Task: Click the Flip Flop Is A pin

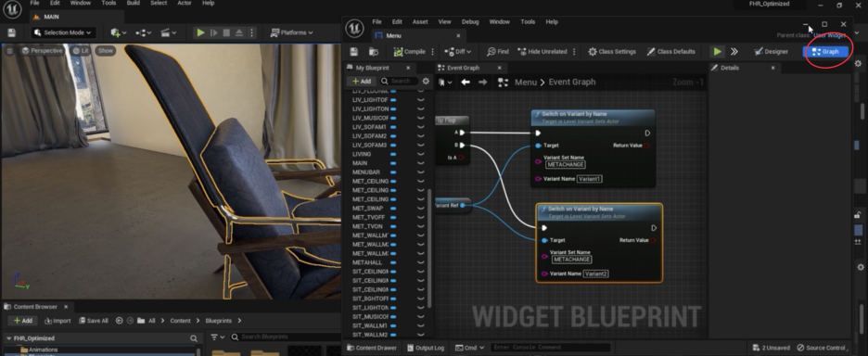Action: coord(461,158)
